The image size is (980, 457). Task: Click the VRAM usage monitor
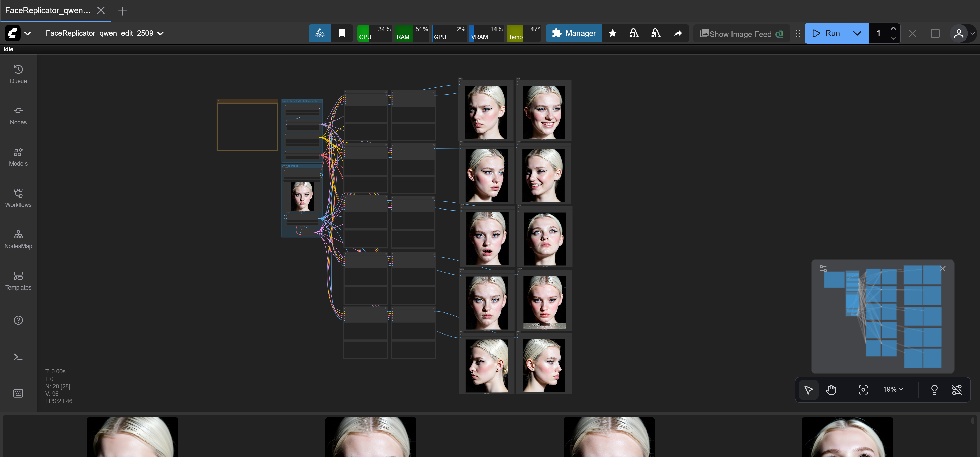point(487,33)
